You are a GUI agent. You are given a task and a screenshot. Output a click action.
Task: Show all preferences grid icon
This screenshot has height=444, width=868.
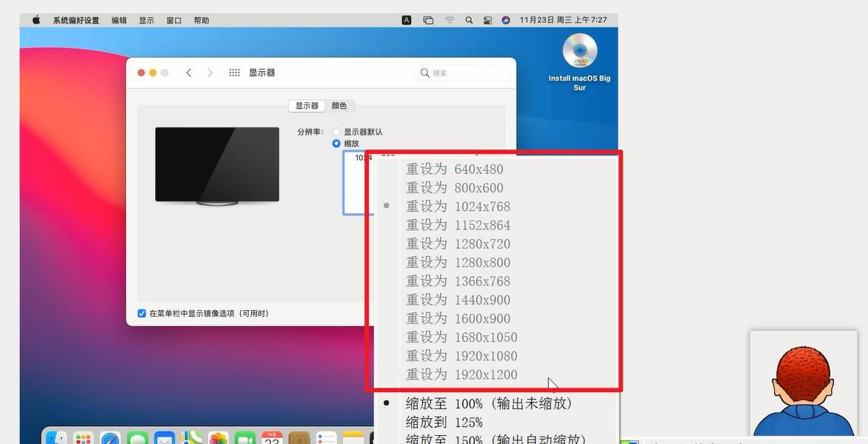click(234, 73)
